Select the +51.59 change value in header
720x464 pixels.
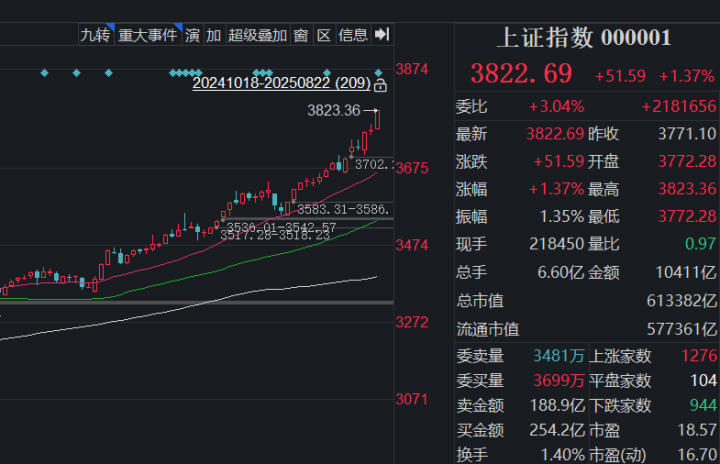pyautogui.click(x=620, y=76)
